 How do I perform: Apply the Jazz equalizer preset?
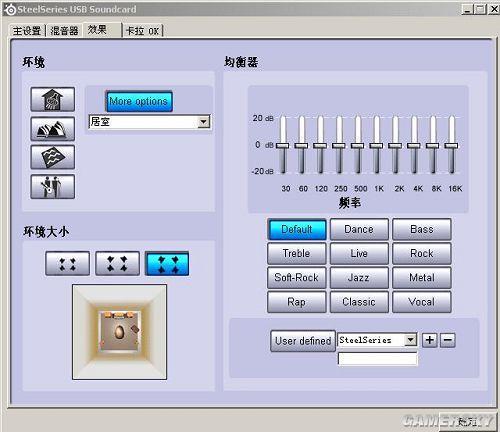359,278
